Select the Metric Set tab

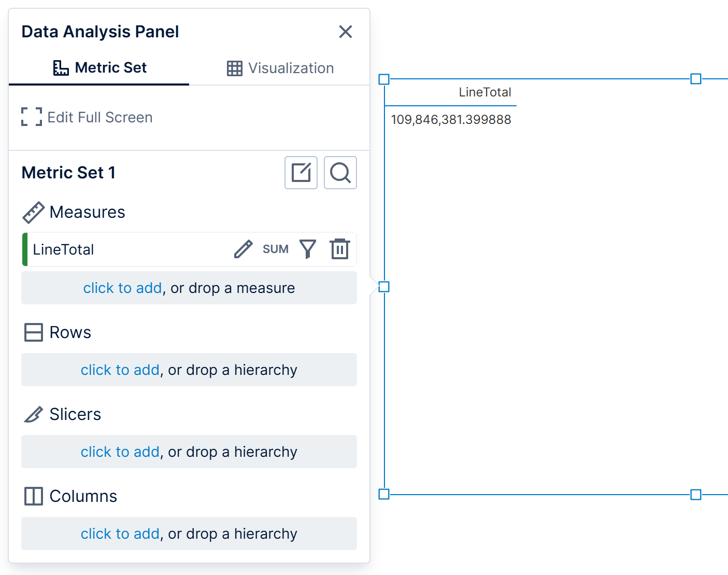coord(99,68)
